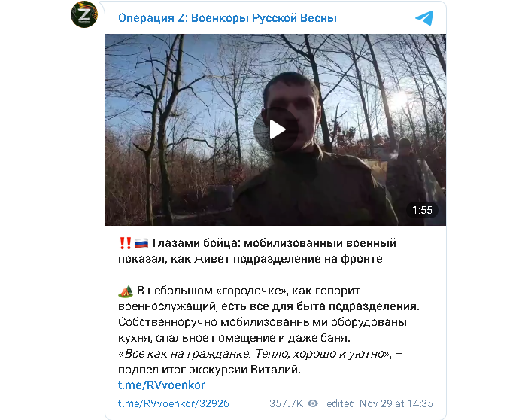Click the name Виталий in the text
516x420 pixels.
click(x=275, y=370)
